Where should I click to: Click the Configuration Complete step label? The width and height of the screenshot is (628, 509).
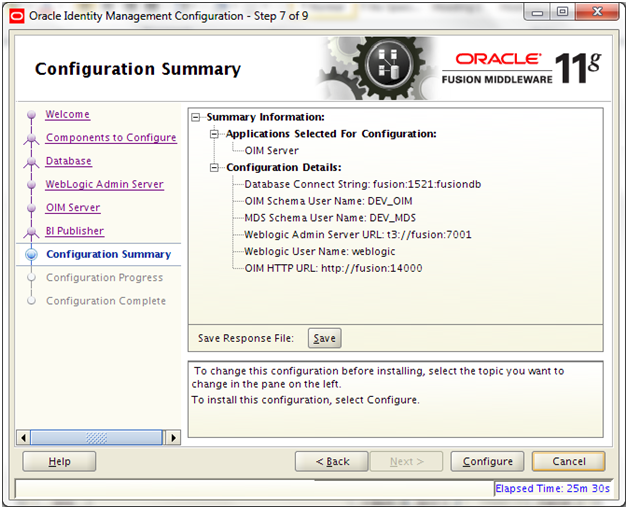(x=106, y=301)
